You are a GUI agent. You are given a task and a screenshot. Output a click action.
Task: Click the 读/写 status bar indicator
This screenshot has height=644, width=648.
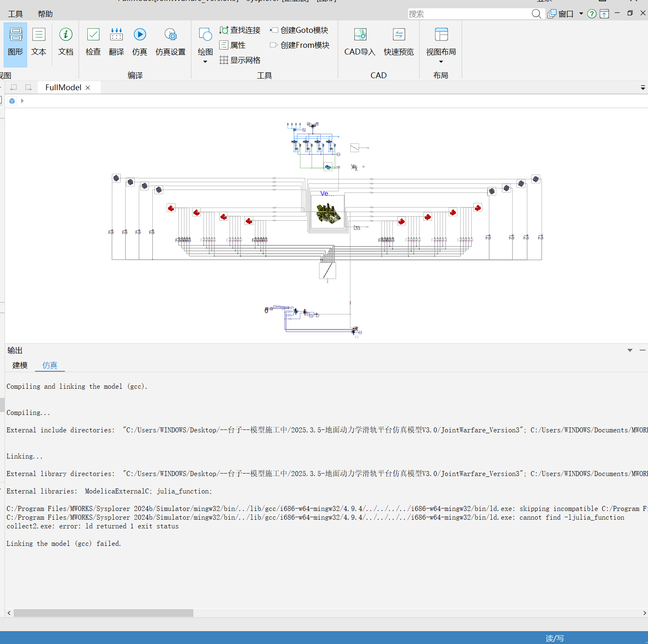(x=554, y=638)
